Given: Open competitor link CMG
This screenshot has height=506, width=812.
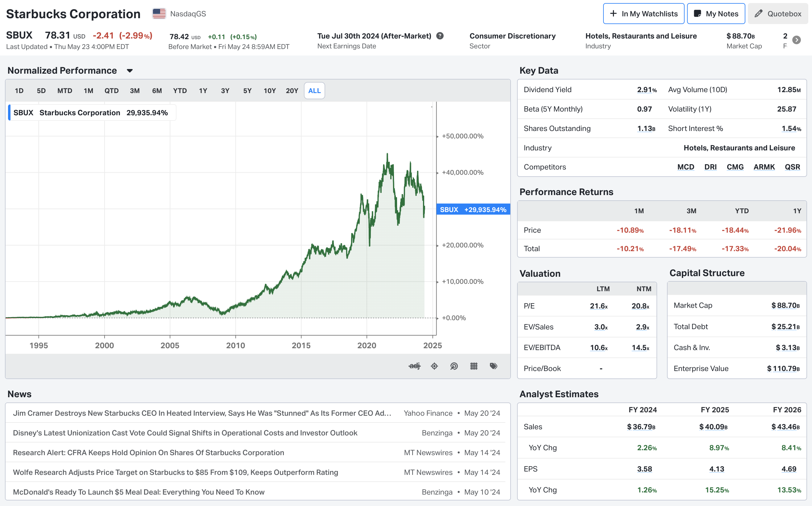Looking at the screenshot, I should coord(735,167).
